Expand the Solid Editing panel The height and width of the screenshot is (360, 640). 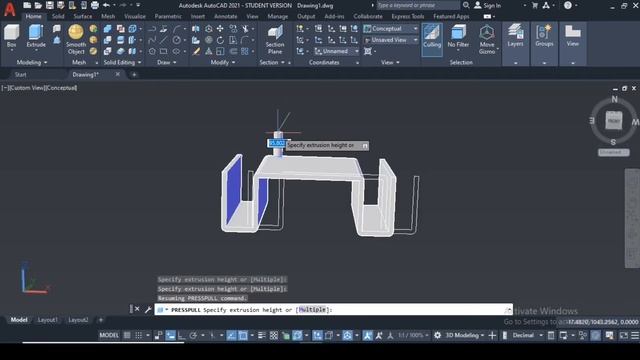coord(122,62)
